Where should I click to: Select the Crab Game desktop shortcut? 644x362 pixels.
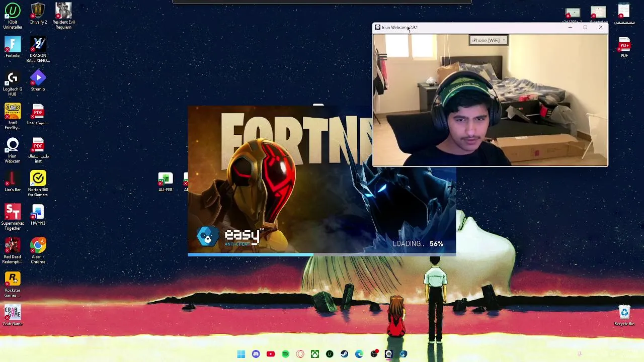pos(13,316)
